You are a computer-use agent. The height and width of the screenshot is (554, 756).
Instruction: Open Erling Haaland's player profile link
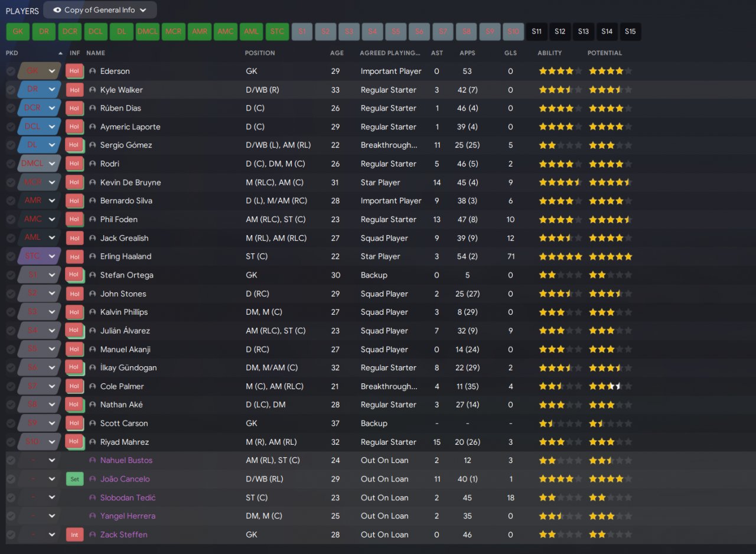coord(126,257)
